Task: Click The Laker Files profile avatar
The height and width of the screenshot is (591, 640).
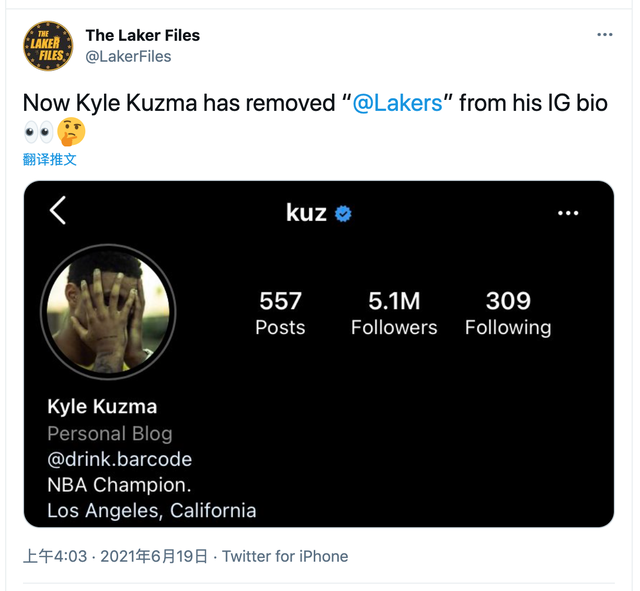Action: 48,46
